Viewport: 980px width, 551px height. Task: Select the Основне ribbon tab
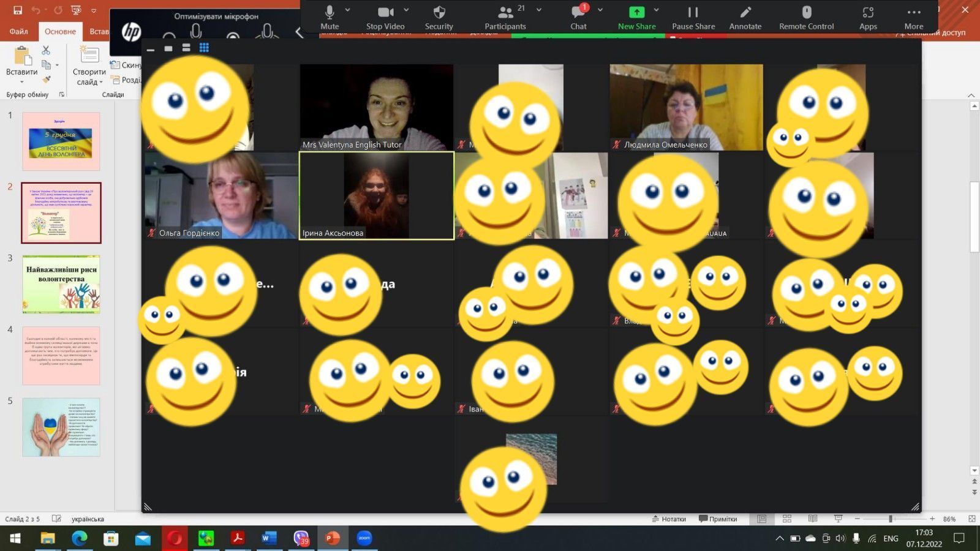tap(60, 31)
